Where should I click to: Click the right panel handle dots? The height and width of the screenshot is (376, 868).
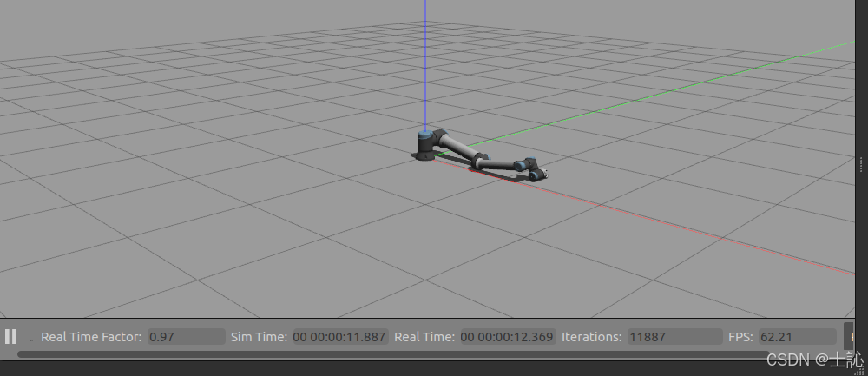tap(861, 164)
